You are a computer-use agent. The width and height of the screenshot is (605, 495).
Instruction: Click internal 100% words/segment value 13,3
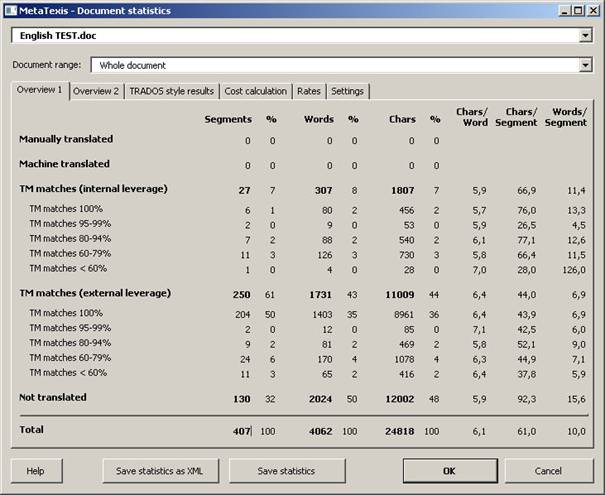pos(576,210)
